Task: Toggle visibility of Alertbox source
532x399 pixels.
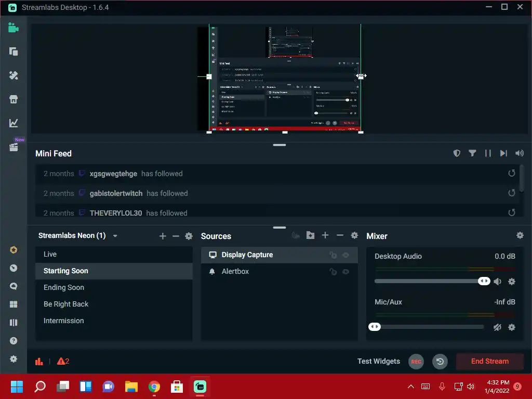Action: pyautogui.click(x=345, y=272)
